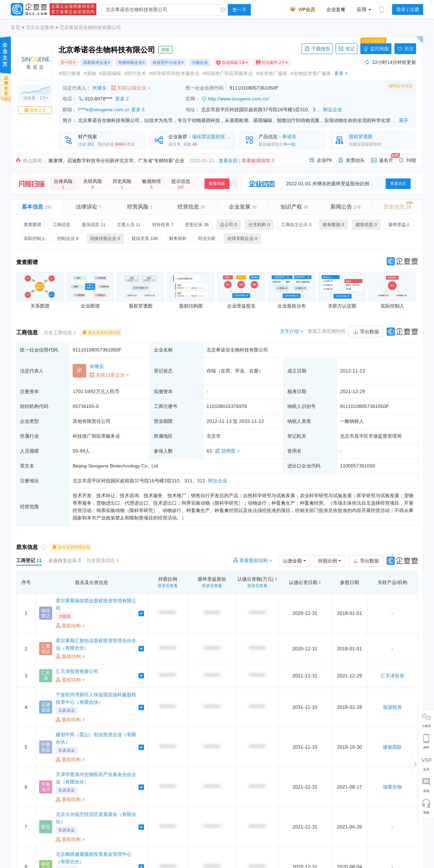Expand shareholder row 霍尔果斯瑞佳荣达 plus icon
The image size is (434, 868).
(x=141, y=613)
